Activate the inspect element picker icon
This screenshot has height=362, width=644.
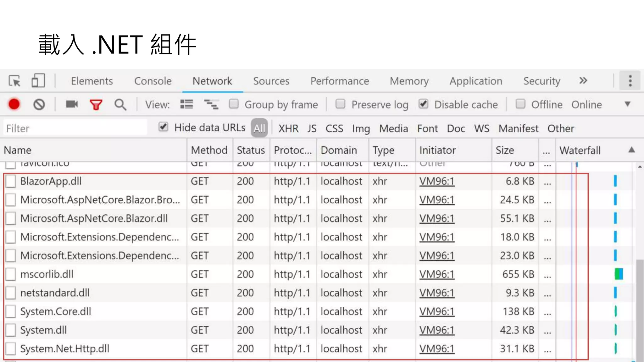(x=14, y=81)
